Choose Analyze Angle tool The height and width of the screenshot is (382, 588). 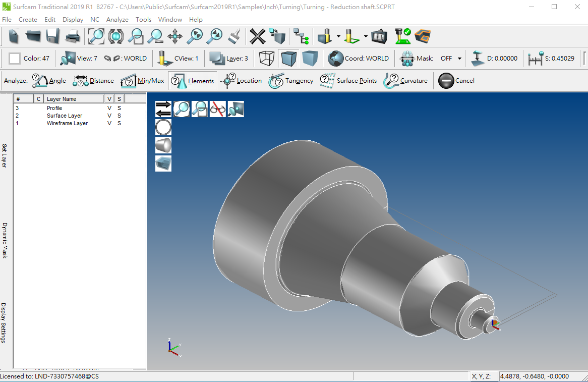[49, 81]
